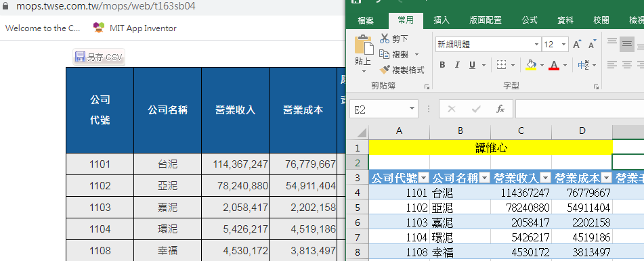Image resolution: width=644 pixels, height=261 pixels.
Task: Expand the 貼上 paste options arrow
Action: click(364, 71)
